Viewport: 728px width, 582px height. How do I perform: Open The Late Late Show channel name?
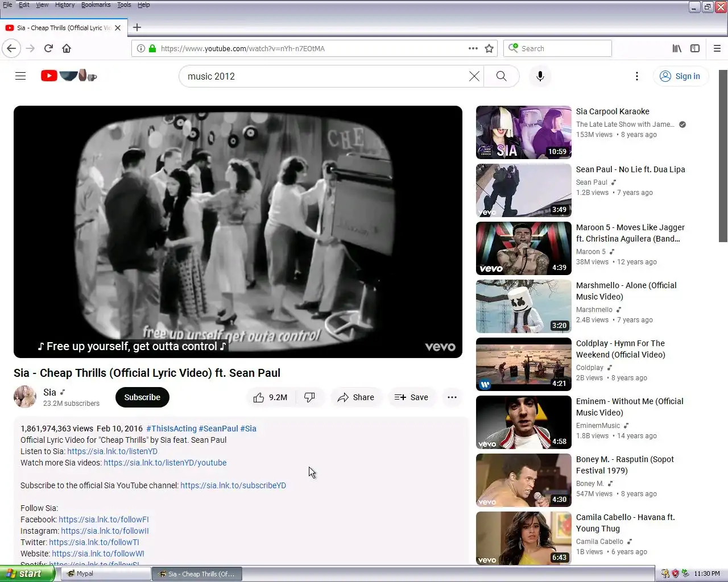point(625,124)
